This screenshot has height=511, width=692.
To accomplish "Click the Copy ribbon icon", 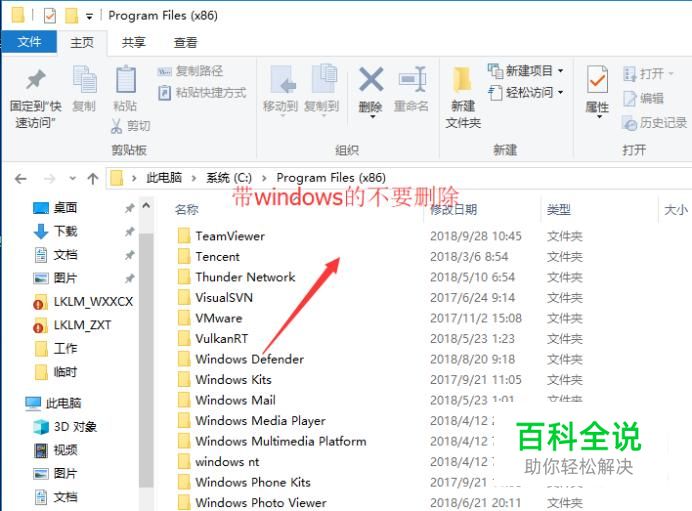I will point(84,79).
